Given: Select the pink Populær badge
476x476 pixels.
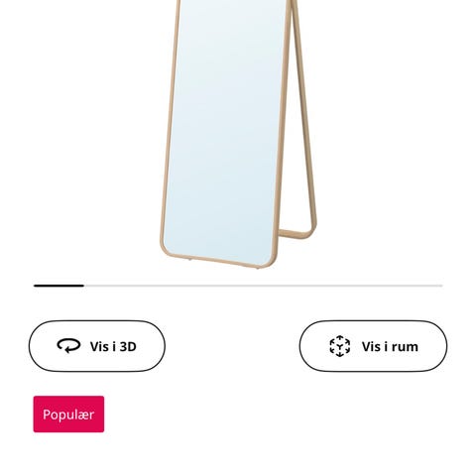Looking at the screenshot, I should click(68, 415).
